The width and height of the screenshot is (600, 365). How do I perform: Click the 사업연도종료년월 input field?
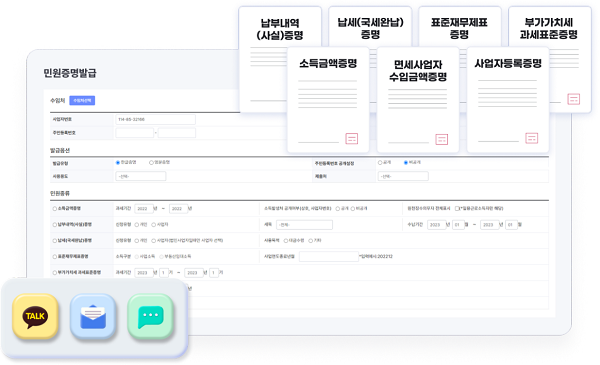click(x=329, y=257)
